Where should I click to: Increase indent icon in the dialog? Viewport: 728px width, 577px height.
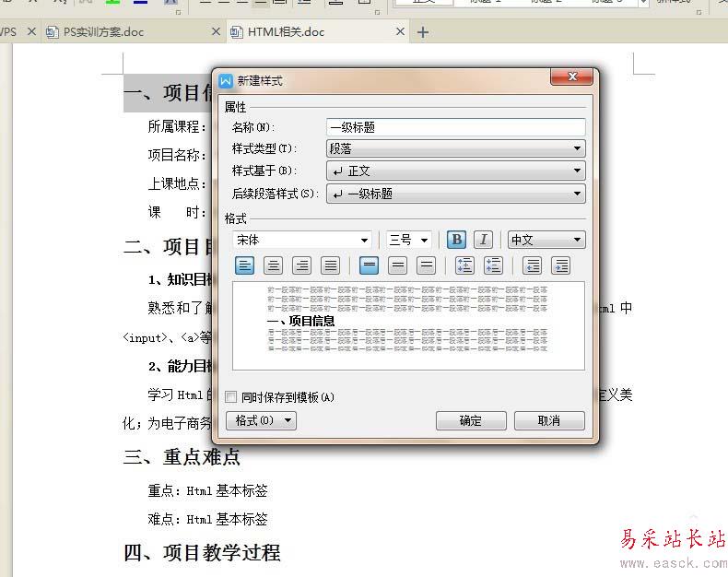pyautogui.click(x=561, y=265)
